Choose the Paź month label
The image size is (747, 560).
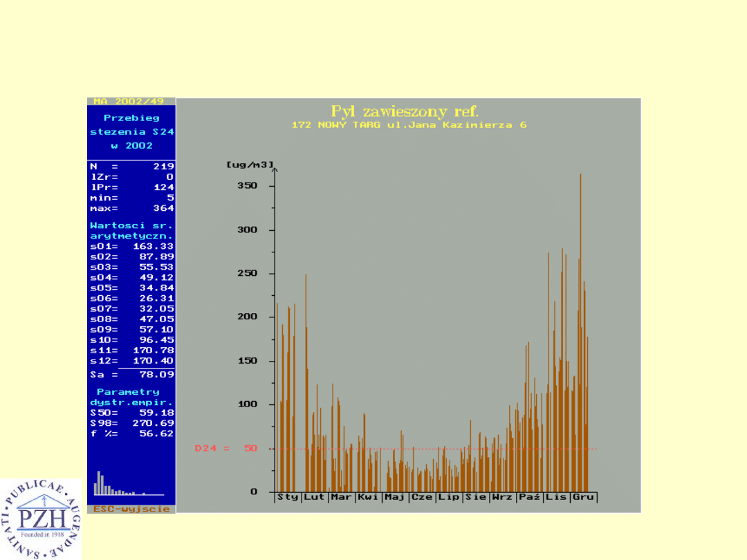(529, 497)
